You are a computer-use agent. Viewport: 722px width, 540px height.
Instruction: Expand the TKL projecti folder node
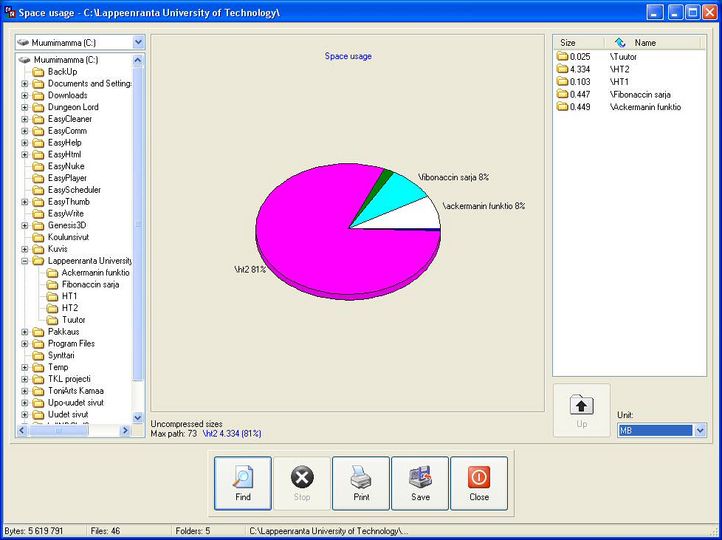click(x=25, y=379)
